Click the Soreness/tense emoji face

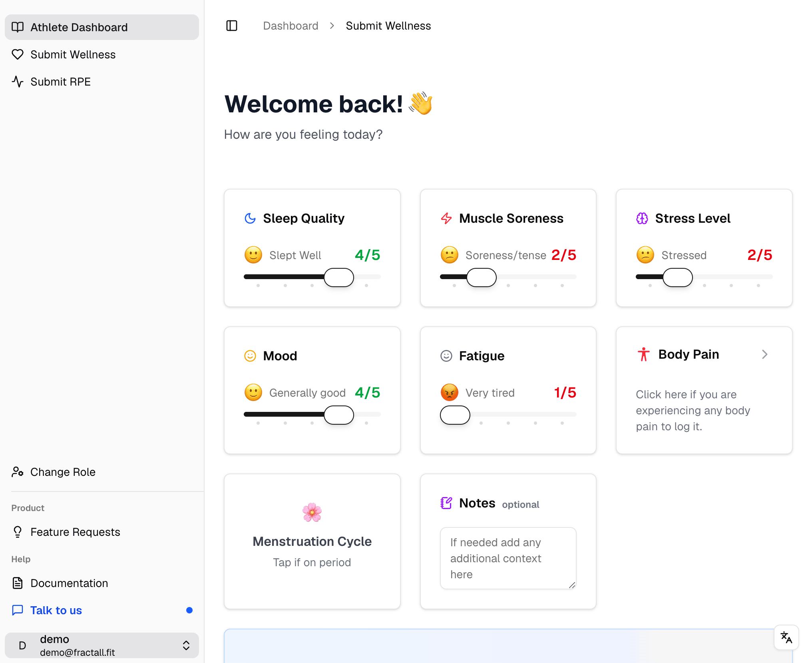(x=450, y=255)
